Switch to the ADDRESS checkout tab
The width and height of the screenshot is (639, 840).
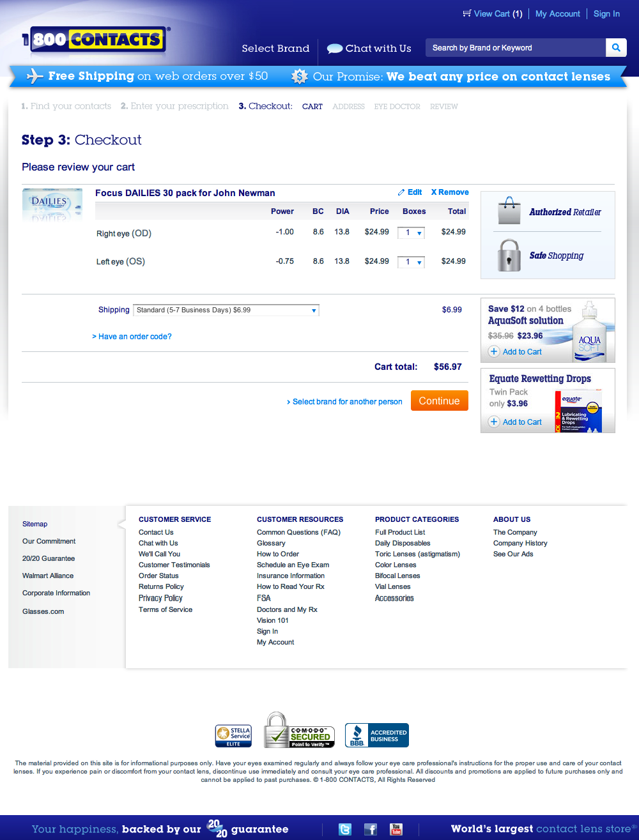(348, 106)
